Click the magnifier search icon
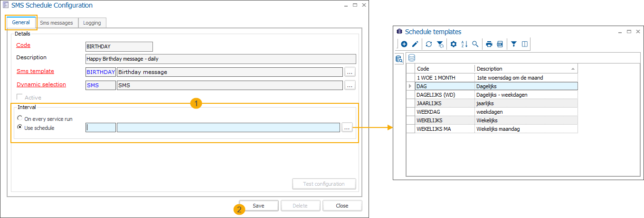Screen dimensions: 644x218 pyautogui.click(x=475, y=44)
